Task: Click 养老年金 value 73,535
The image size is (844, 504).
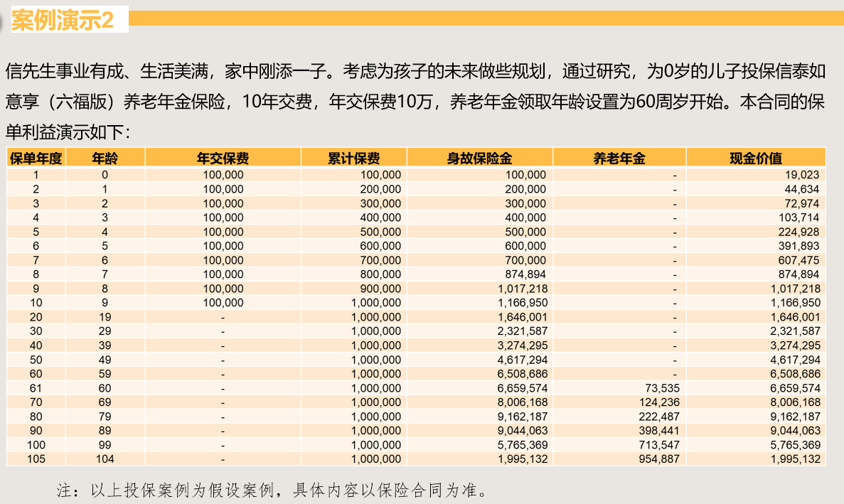Action: pyautogui.click(x=662, y=388)
